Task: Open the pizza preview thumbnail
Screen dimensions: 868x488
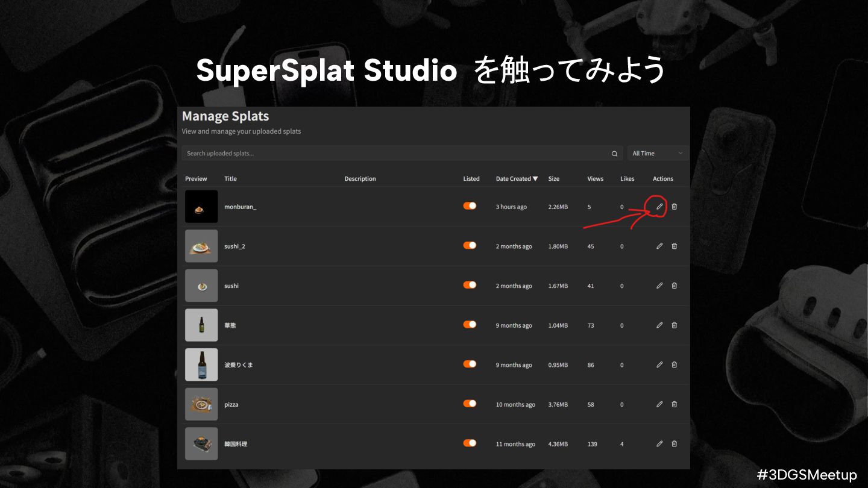Action: (x=201, y=404)
